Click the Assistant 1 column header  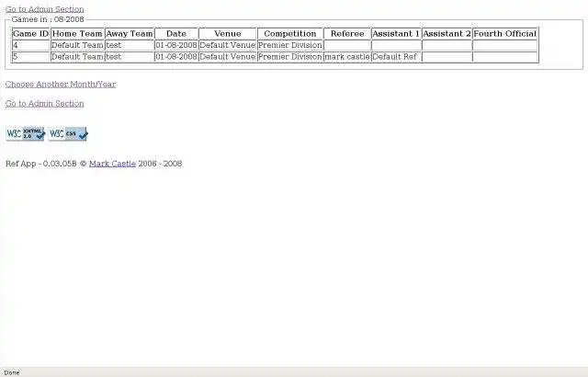[x=396, y=34]
